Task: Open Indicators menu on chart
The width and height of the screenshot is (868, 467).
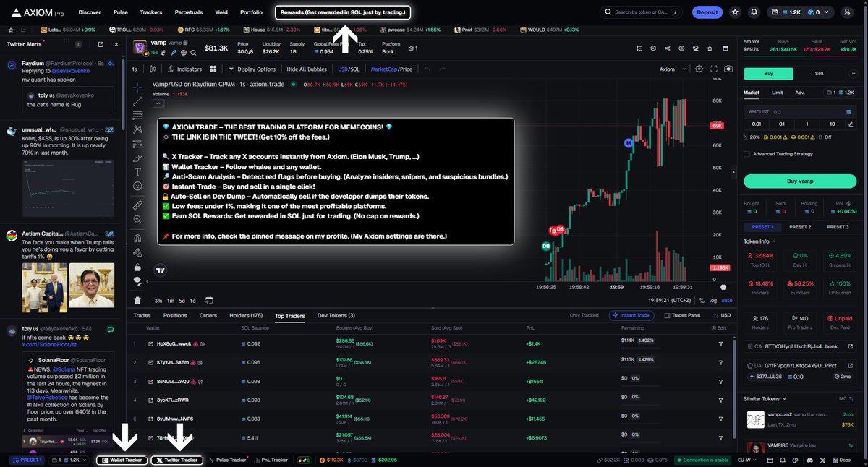Action: pyautogui.click(x=185, y=69)
